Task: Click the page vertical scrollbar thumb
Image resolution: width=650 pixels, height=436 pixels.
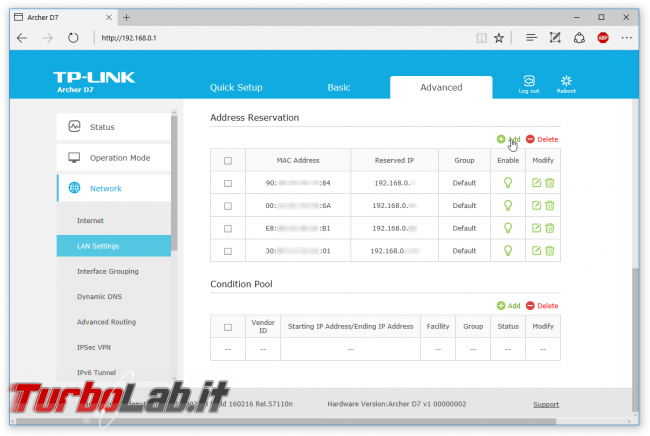Action: 635,339
